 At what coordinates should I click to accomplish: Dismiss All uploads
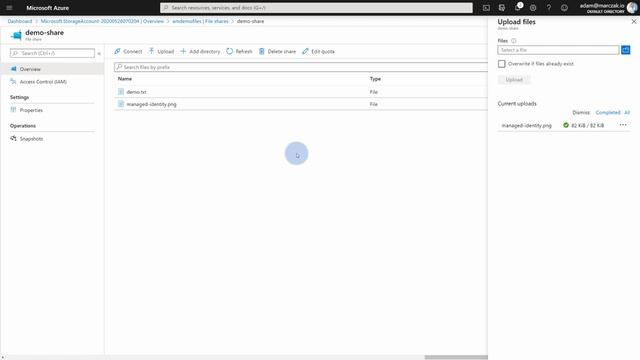click(627, 113)
